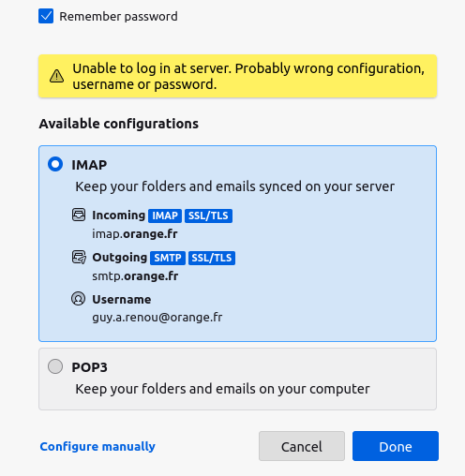Screen dimensions: 465x476
Task: Click the Outgoing mail send icon
Action: pos(79,257)
